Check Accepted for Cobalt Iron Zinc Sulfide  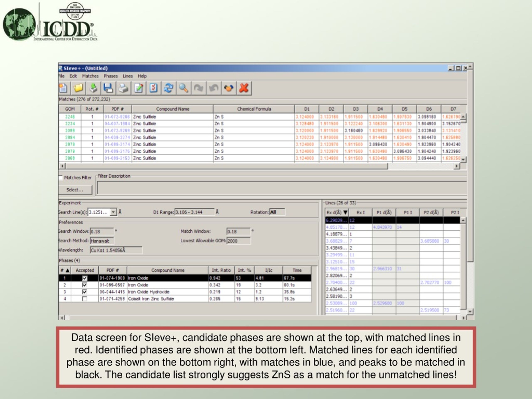(85, 299)
